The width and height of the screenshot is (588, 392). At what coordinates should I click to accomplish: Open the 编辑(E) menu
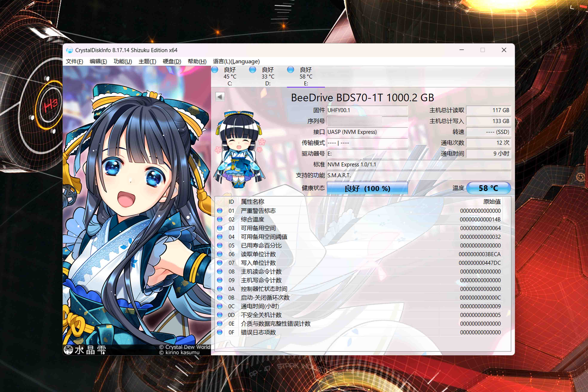(x=98, y=61)
